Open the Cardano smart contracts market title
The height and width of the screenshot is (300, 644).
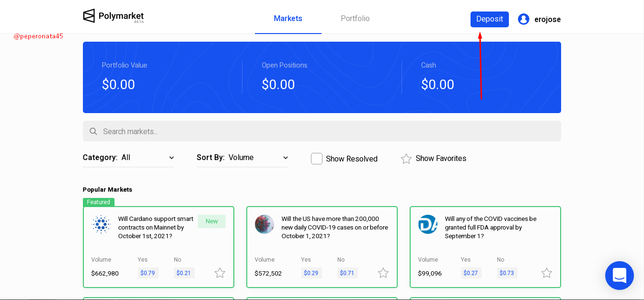tap(156, 227)
